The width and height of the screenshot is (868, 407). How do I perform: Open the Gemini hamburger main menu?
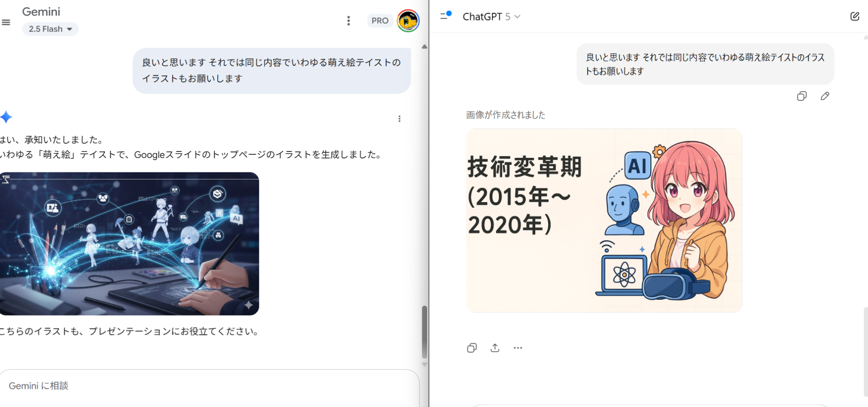(6, 22)
